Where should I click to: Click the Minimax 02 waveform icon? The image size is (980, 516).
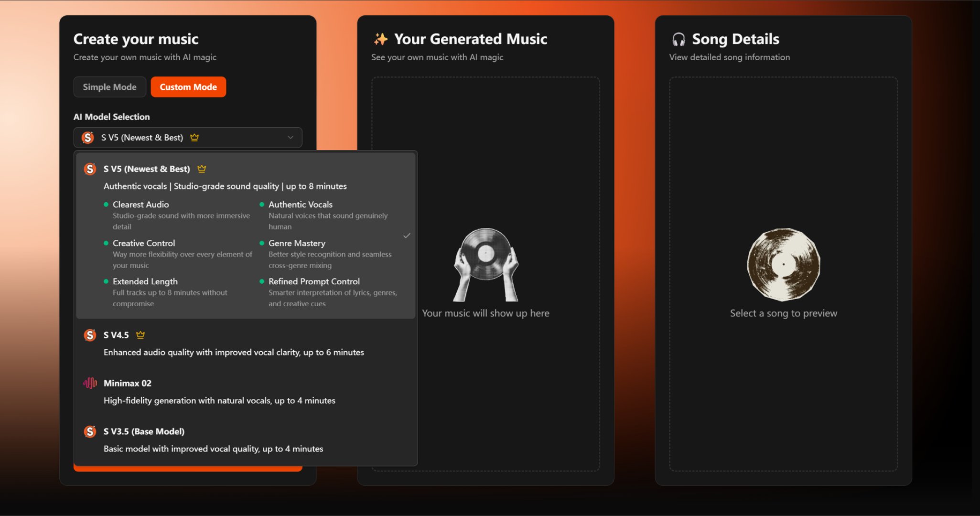[x=90, y=383]
